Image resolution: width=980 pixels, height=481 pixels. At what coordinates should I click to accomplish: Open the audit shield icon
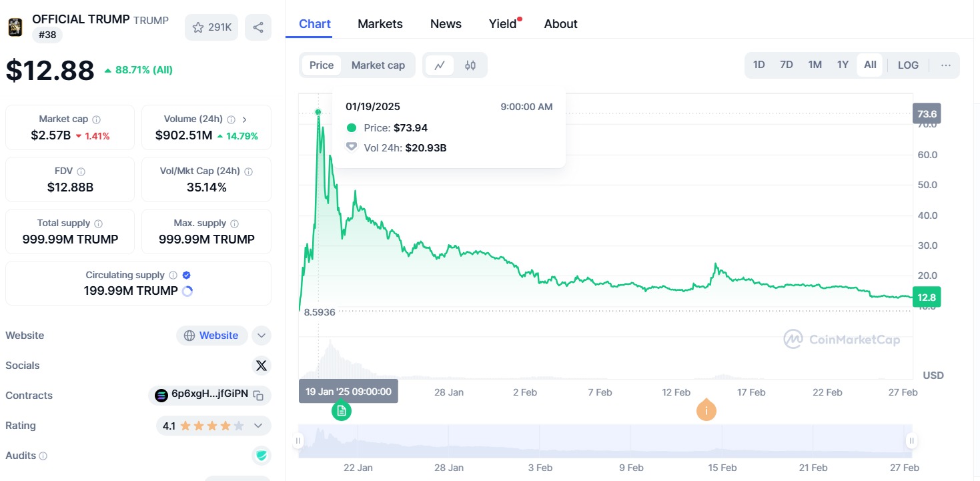(262, 456)
